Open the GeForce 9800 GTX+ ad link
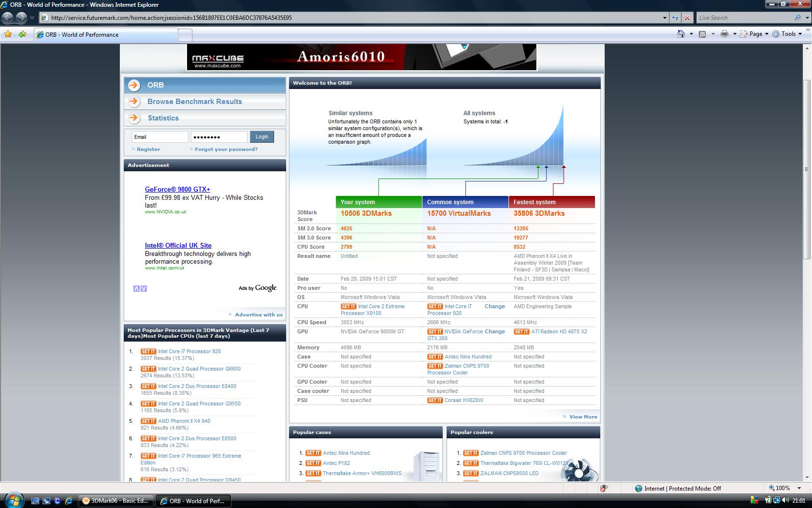 177,189
